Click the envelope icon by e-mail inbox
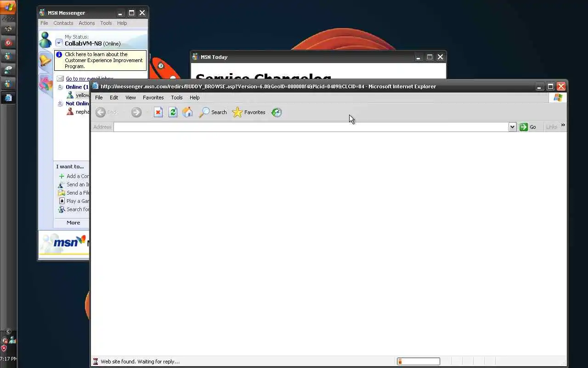 pyautogui.click(x=60, y=79)
